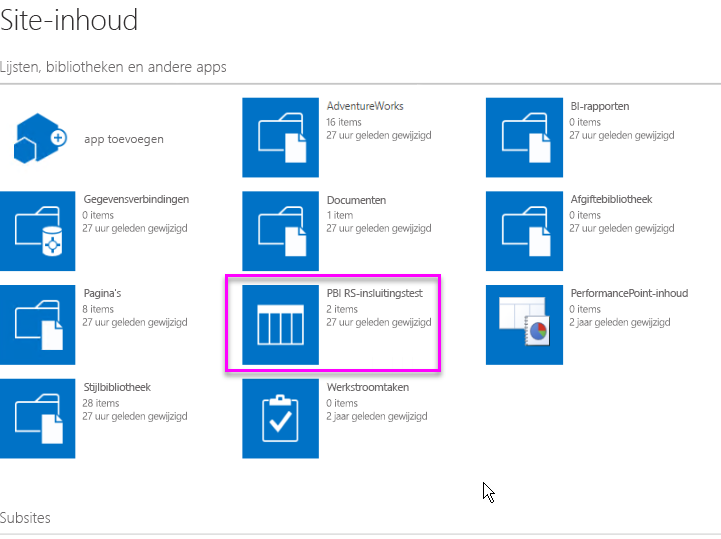Open the AdventureWorks library tile icon
Image resolution: width=721 pixels, height=539 pixels.
(280, 138)
